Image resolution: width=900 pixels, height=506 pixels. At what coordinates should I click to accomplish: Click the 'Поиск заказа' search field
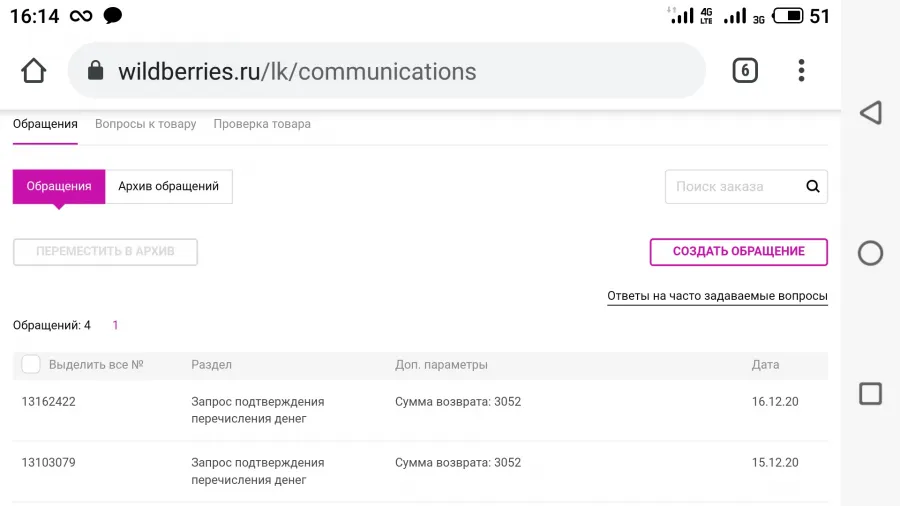[735, 186]
